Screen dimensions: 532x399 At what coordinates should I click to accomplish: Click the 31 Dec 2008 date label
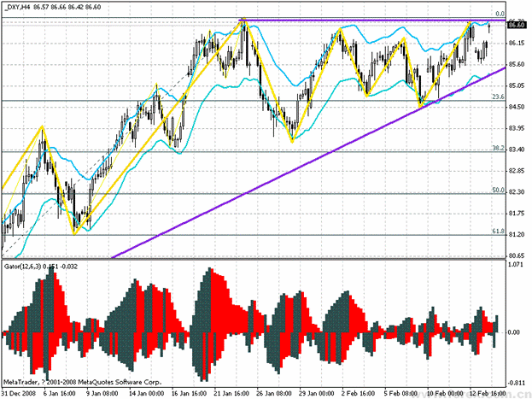tap(19, 393)
